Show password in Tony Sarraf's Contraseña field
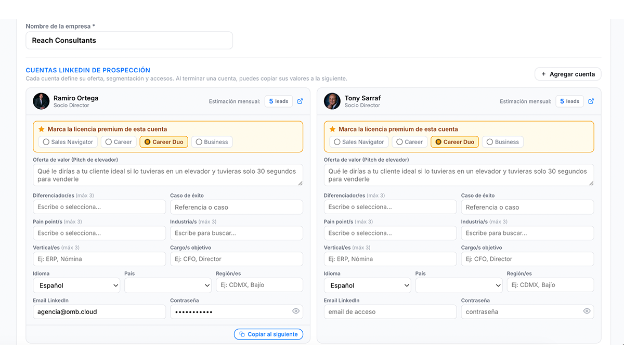The height and width of the screenshot is (364, 624). click(587, 311)
